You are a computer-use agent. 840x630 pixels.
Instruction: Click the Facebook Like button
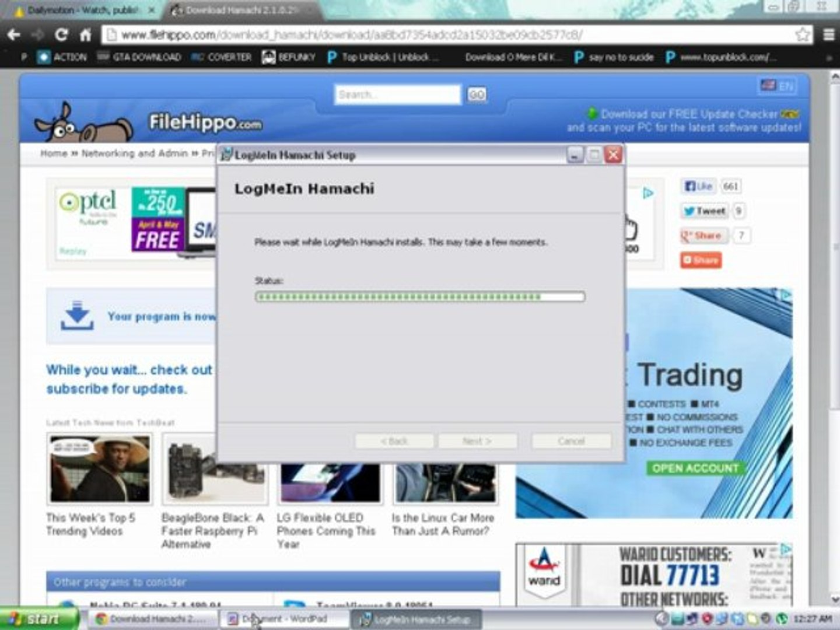pyautogui.click(x=698, y=186)
